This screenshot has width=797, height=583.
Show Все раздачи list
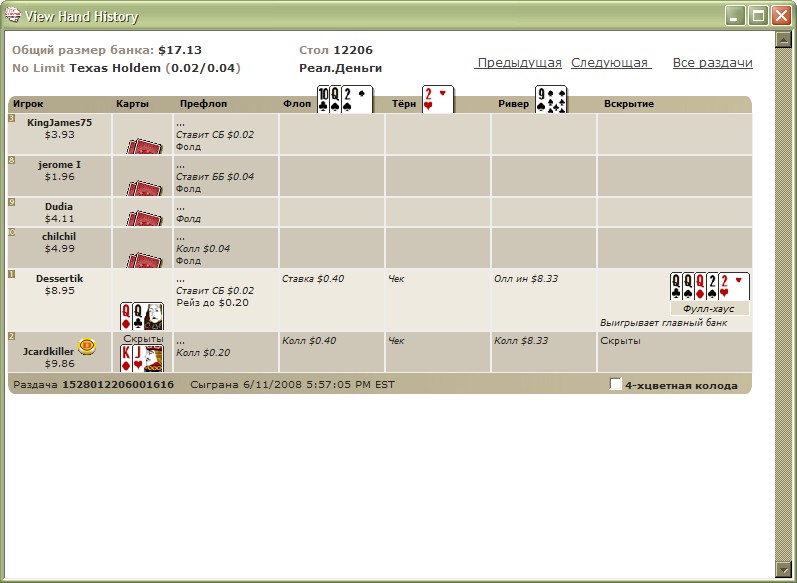[x=712, y=63]
